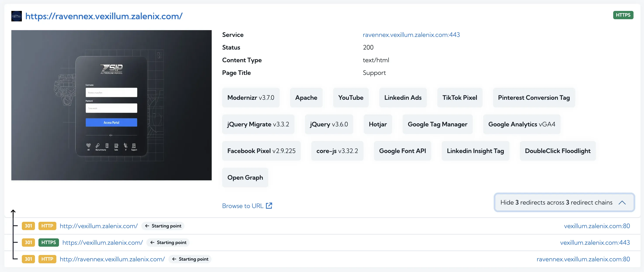Screen dimensions: 644x272
Task: Select the Google Tag Manager tag
Action: point(437,124)
